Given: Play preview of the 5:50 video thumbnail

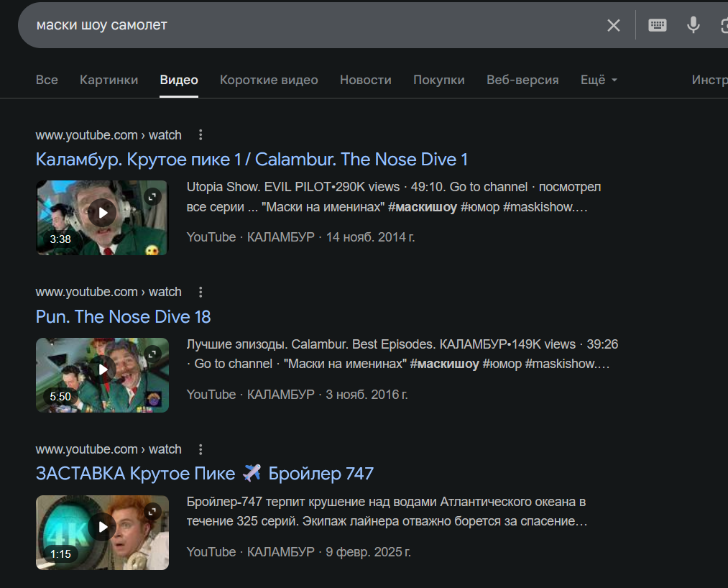Looking at the screenshot, I should [x=102, y=369].
